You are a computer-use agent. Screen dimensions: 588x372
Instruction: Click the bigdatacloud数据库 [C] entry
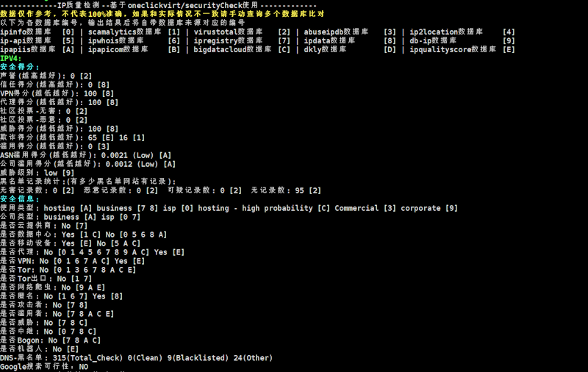pos(242,49)
